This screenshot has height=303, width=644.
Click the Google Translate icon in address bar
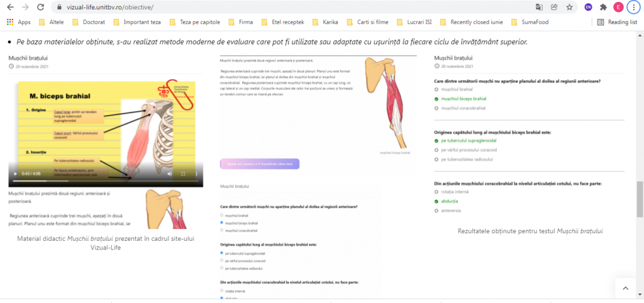click(539, 7)
